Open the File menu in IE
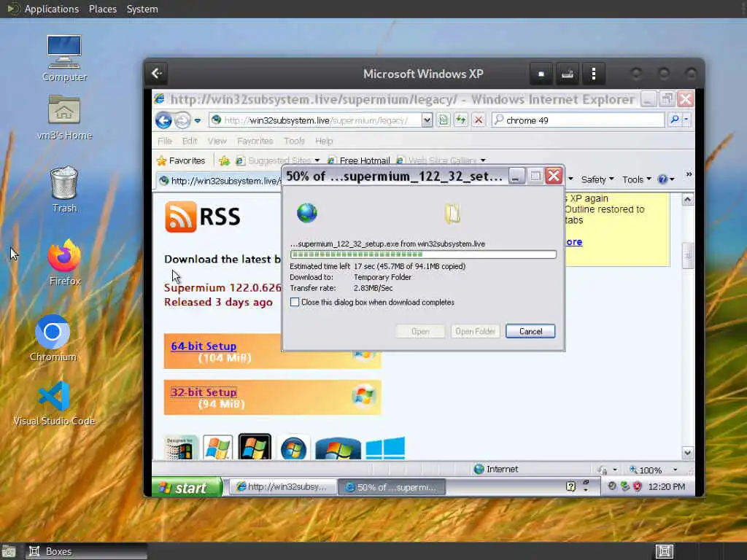747x560 pixels. 164,141
